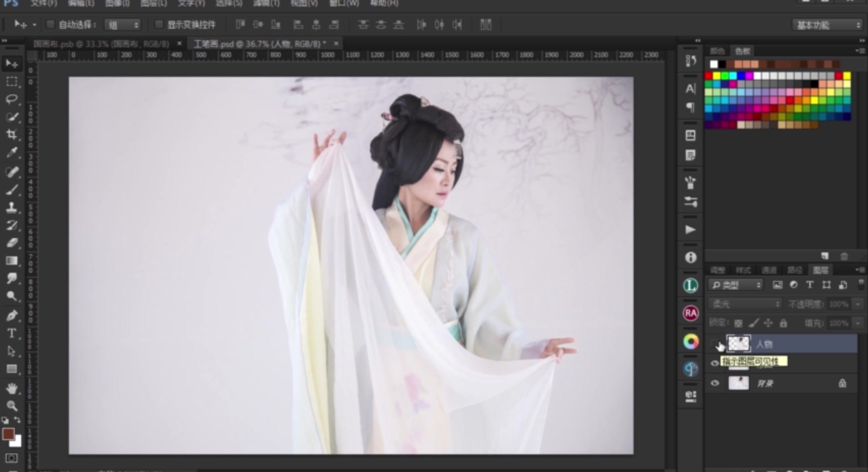Image resolution: width=868 pixels, height=472 pixels.
Task: Open the 滤镜 menu
Action: click(267, 4)
